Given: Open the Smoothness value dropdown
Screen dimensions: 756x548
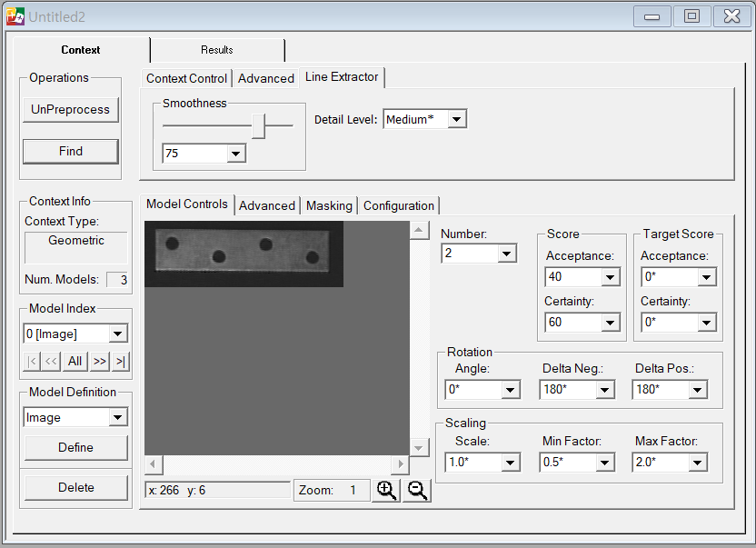Looking at the screenshot, I should [x=235, y=154].
